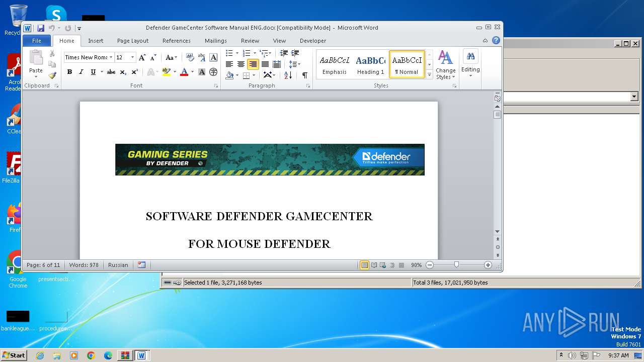Expand the Editing group dropdown
644x362 pixels.
[x=470, y=64]
